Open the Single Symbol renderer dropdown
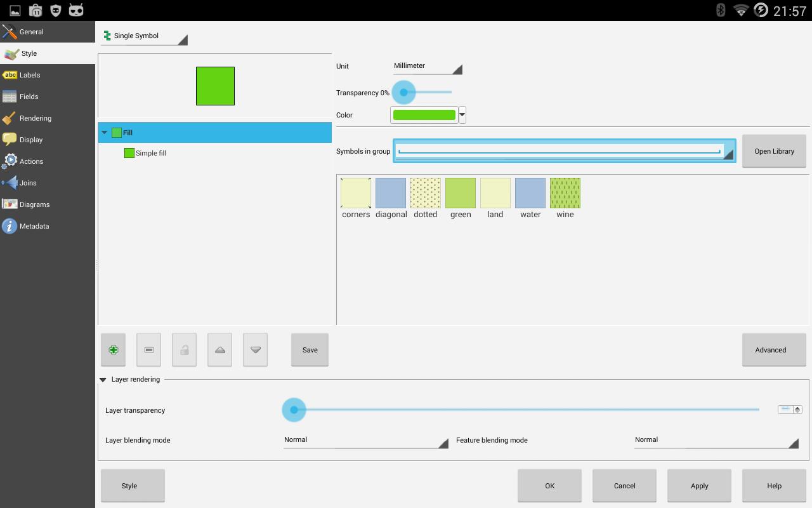Viewport: 812px width, 508px height. pyautogui.click(x=144, y=36)
